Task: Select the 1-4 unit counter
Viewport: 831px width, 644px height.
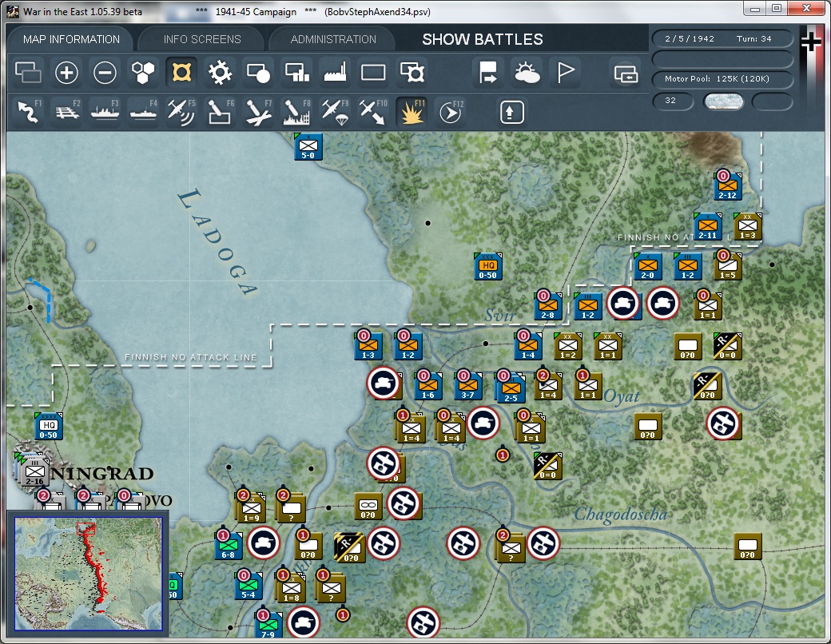Action: [x=528, y=346]
